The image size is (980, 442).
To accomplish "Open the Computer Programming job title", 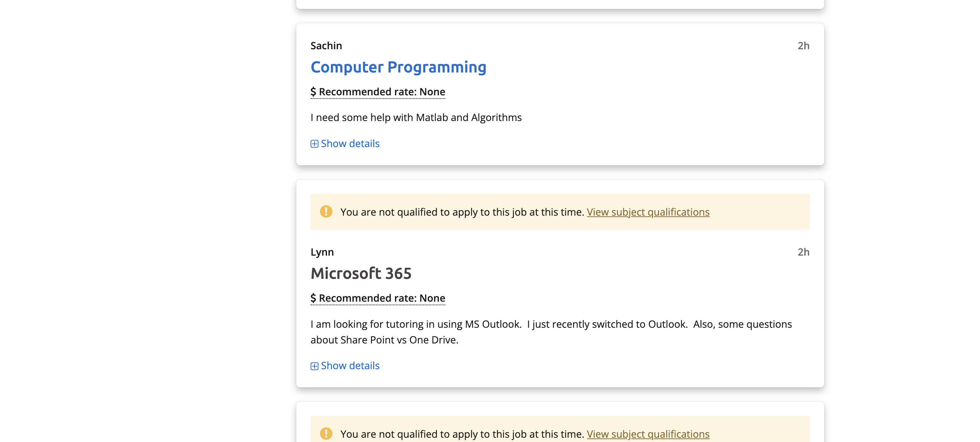I will [398, 67].
